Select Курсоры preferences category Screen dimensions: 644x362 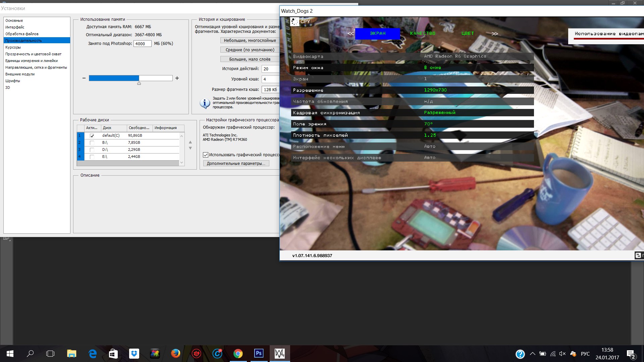point(37,47)
